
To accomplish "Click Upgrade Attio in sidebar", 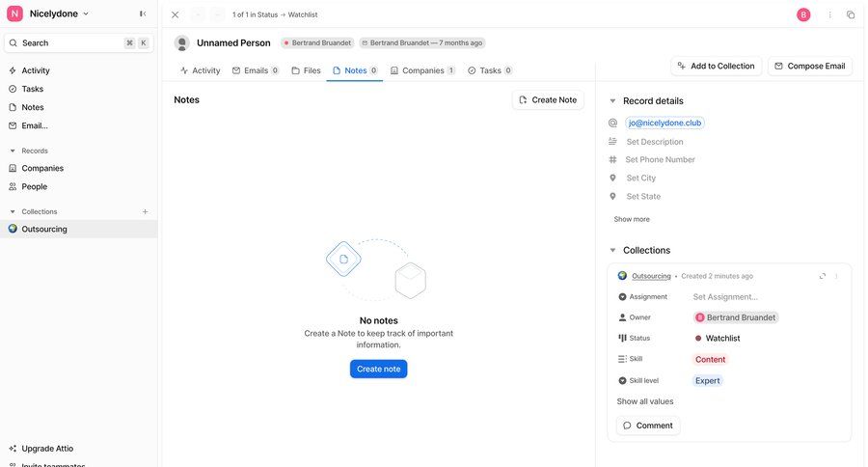I will pyautogui.click(x=47, y=448).
